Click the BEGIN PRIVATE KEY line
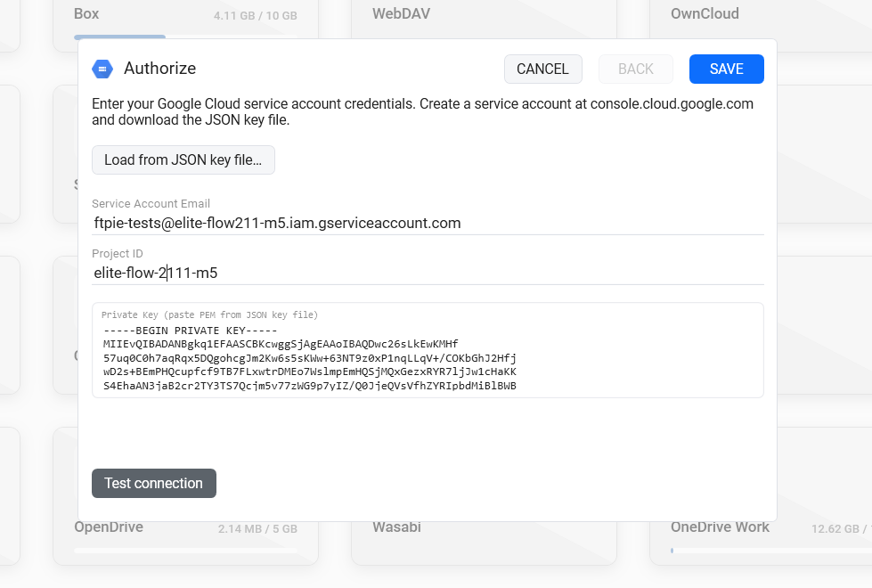This screenshot has width=872, height=588. [191, 331]
